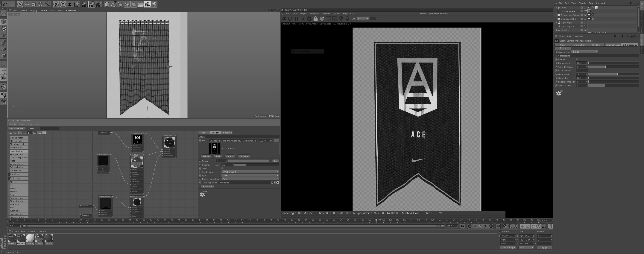Select the Rotate tool in top toolbar

click(40, 4)
